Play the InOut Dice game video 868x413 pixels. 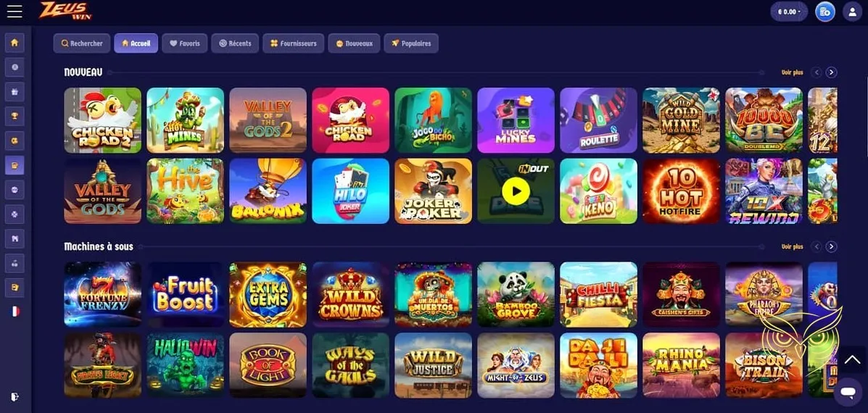516,191
